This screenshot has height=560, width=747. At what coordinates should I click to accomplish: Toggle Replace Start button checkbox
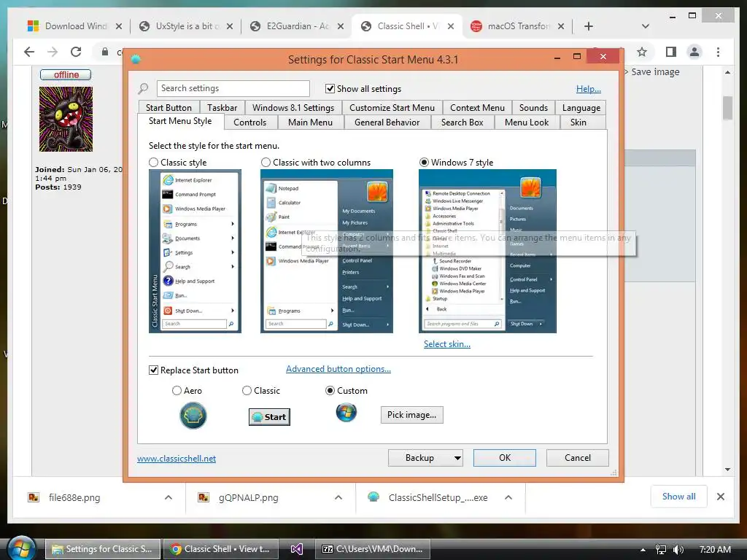coord(153,370)
